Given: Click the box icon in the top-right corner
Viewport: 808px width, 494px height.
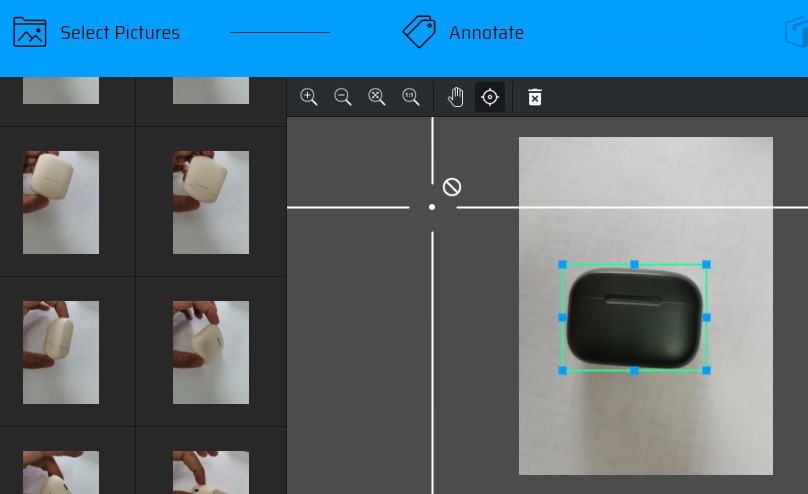Looking at the screenshot, I should coord(796,32).
